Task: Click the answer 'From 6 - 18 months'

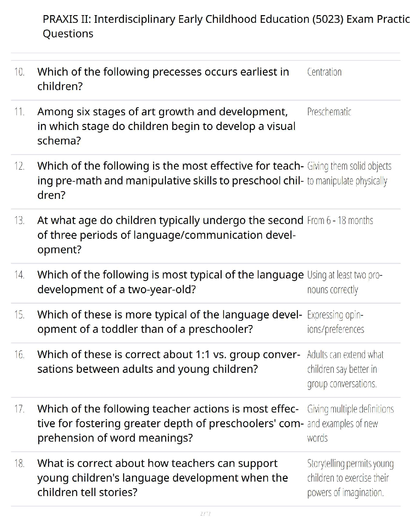Action: [340, 220]
